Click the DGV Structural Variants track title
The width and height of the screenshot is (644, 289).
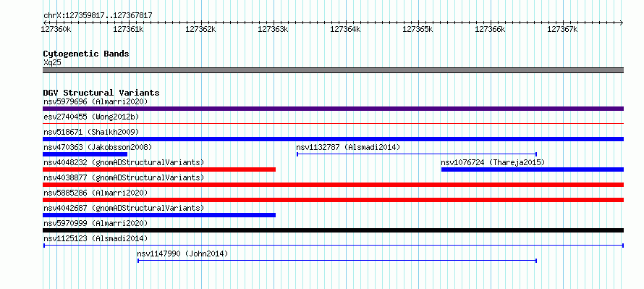pyautogui.click(x=101, y=93)
